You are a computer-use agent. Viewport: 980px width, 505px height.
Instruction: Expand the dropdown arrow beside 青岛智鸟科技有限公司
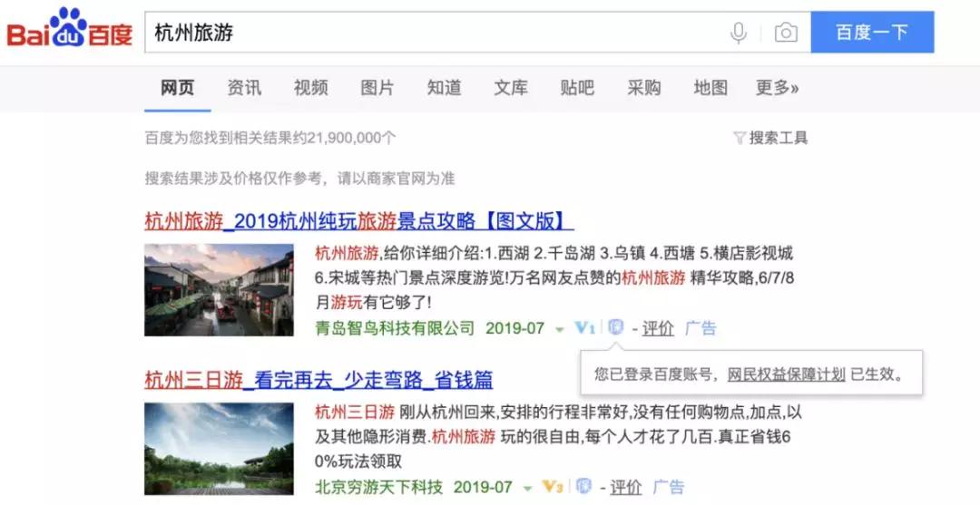pyautogui.click(x=560, y=329)
